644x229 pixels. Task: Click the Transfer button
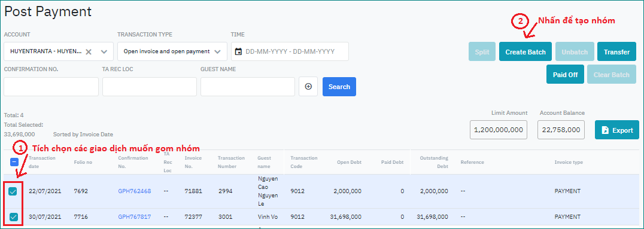pyautogui.click(x=617, y=51)
